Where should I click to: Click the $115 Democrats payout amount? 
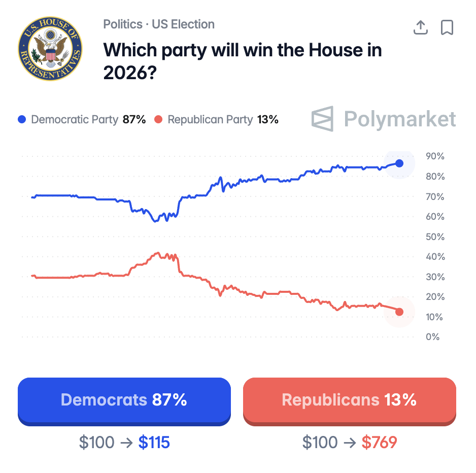154,443
